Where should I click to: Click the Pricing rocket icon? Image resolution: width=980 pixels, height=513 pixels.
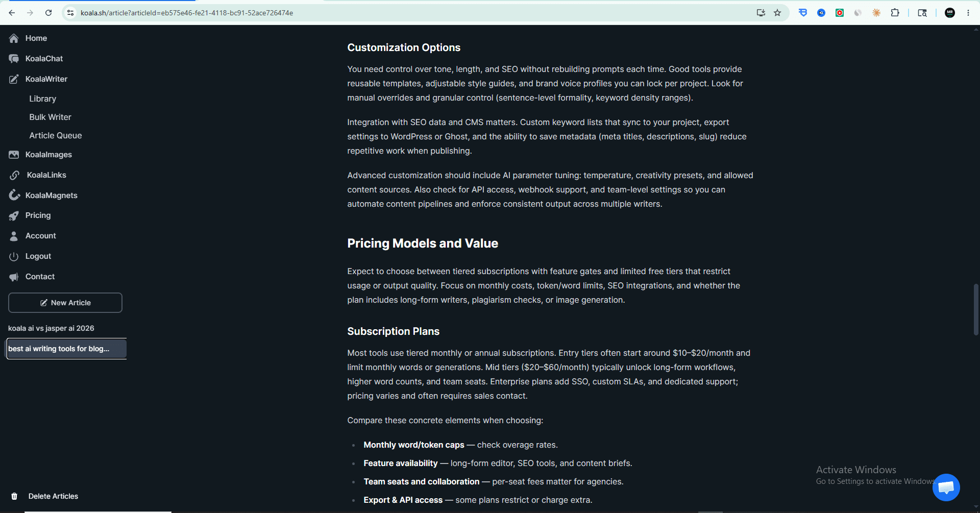pos(14,216)
